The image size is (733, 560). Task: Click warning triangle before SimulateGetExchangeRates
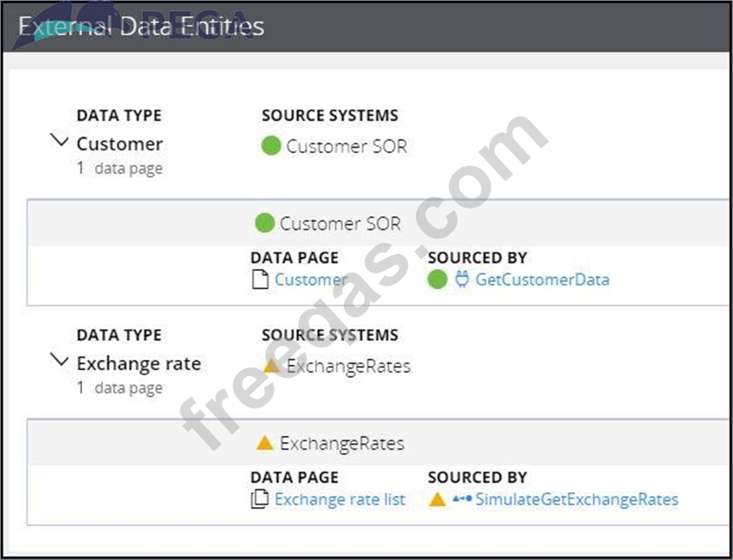coord(438,499)
